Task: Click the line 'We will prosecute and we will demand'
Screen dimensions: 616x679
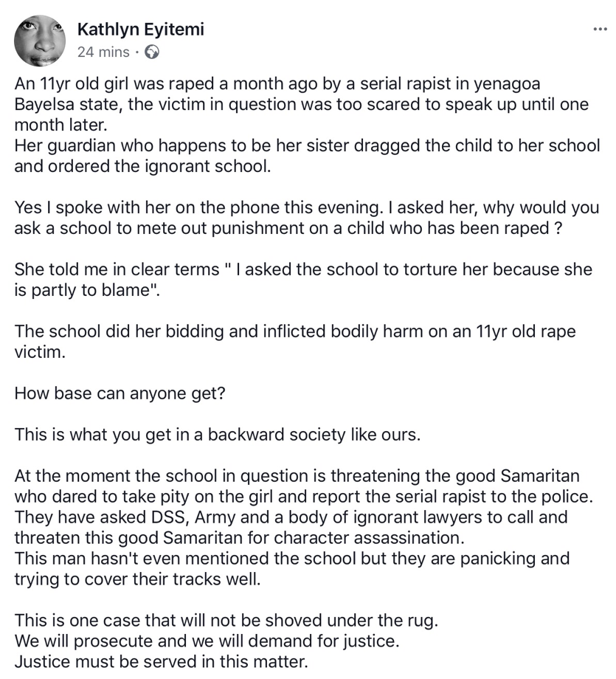Action: point(209,641)
